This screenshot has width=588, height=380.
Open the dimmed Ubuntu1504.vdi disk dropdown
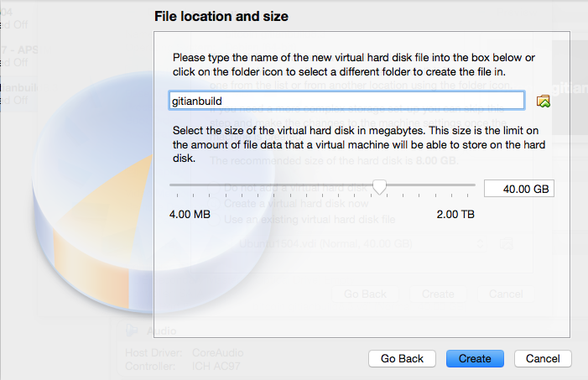tap(361, 244)
